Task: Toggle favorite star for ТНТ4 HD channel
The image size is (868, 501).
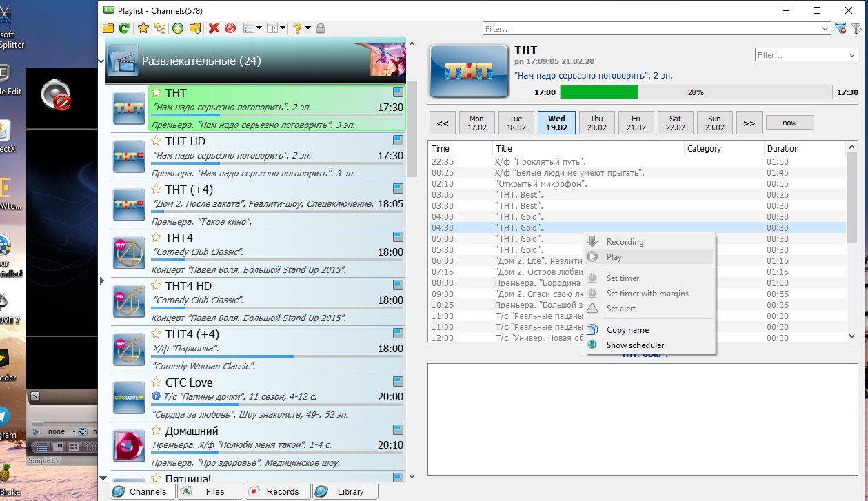Action: (x=157, y=286)
